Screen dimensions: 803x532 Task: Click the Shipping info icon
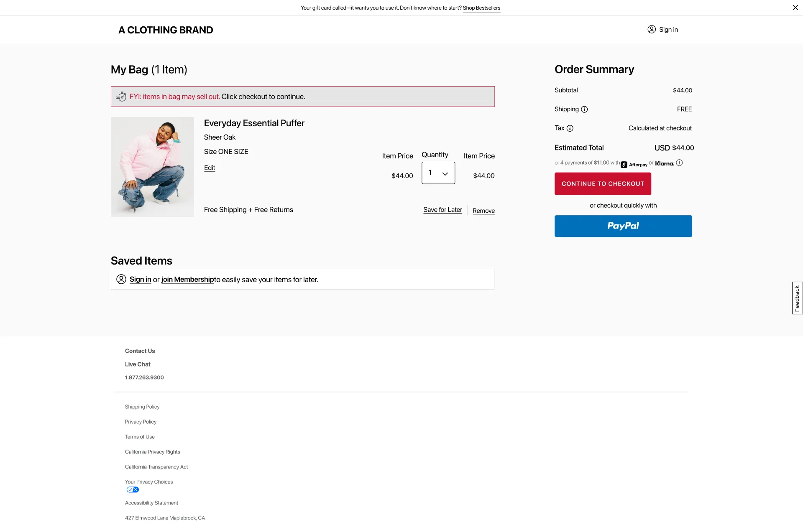(x=584, y=109)
